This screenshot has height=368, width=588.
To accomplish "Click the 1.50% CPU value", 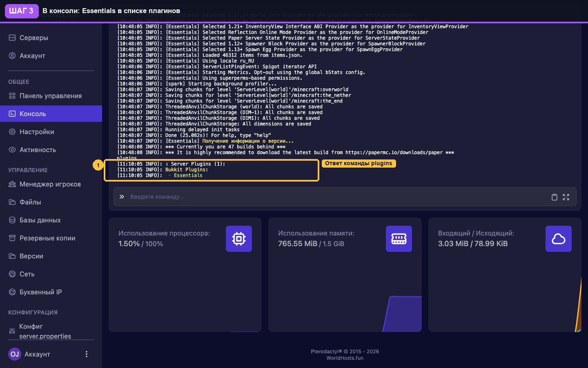I will coord(129,244).
